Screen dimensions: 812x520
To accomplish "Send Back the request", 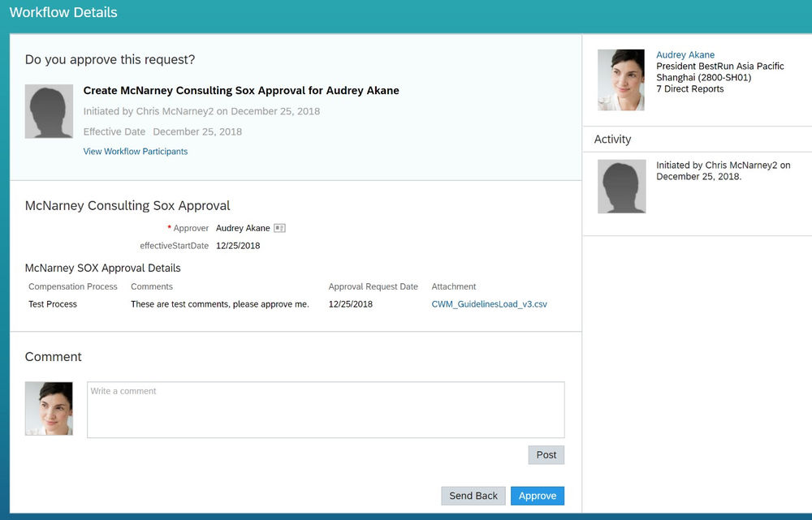I will [473, 495].
